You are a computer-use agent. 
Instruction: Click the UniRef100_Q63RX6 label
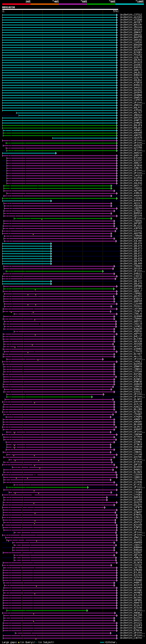[131, 165]
